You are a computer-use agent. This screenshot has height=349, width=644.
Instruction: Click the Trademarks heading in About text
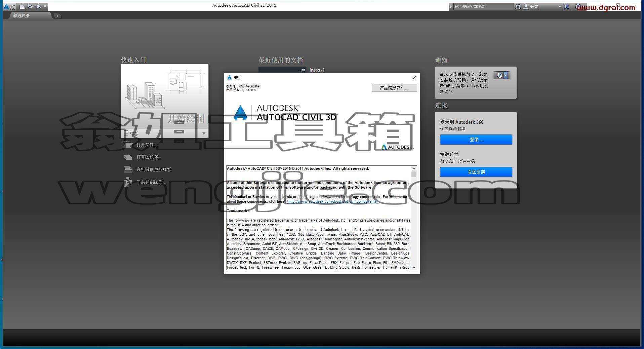[238, 211]
